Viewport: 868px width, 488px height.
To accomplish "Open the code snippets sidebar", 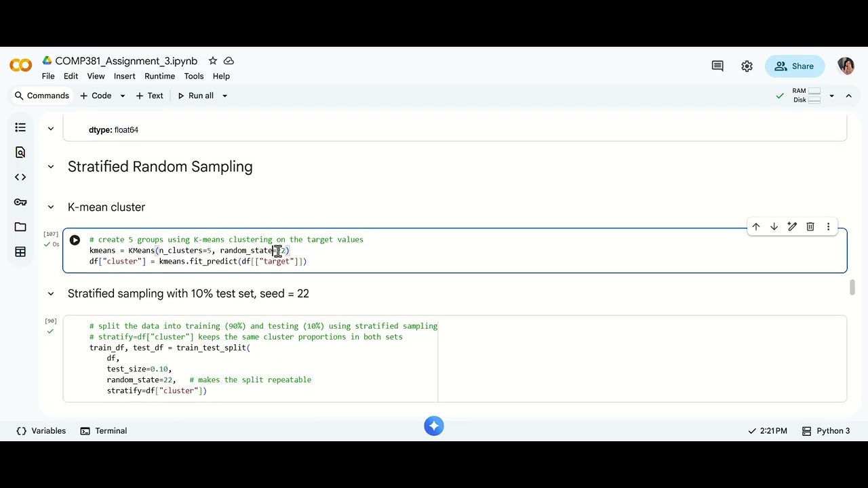I will coord(20,177).
